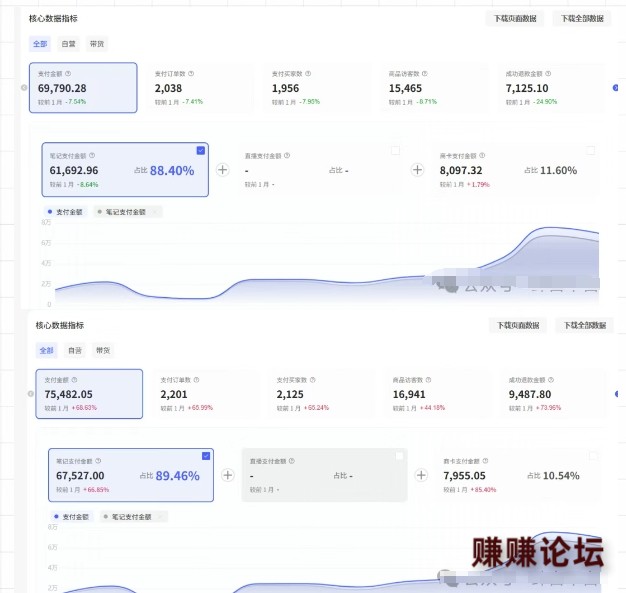
Task: Click help icon beside 笔记支付金额 in 61,692.96 card
Action: 92,155
